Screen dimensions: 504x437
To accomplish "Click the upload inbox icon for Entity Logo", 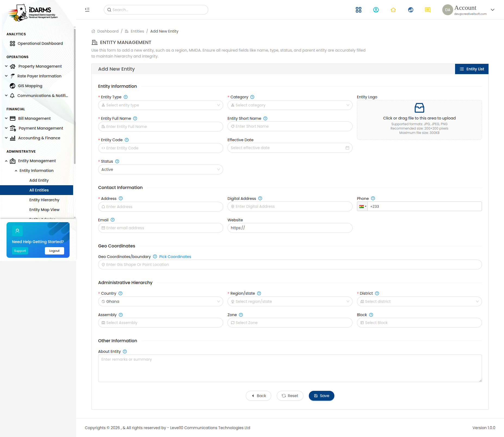I will pos(419,108).
